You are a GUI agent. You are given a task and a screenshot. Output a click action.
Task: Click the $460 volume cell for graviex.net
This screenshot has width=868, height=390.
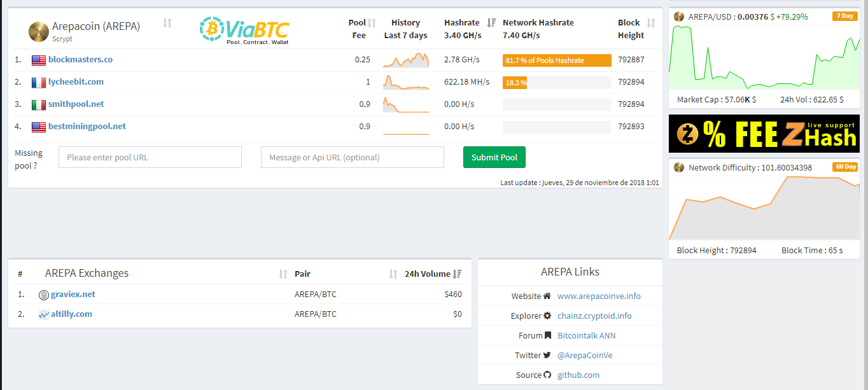pos(453,295)
